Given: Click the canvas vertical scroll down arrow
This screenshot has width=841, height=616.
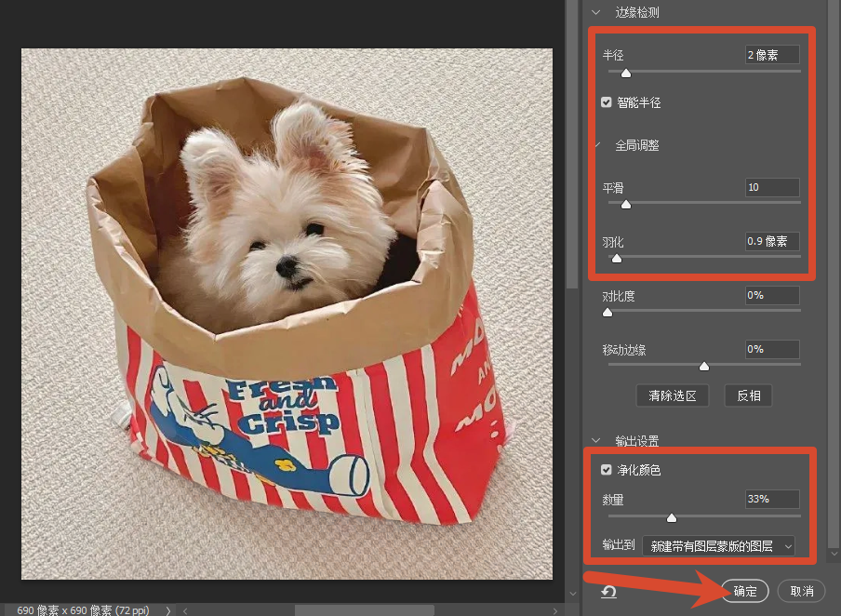Looking at the screenshot, I should [x=572, y=594].
